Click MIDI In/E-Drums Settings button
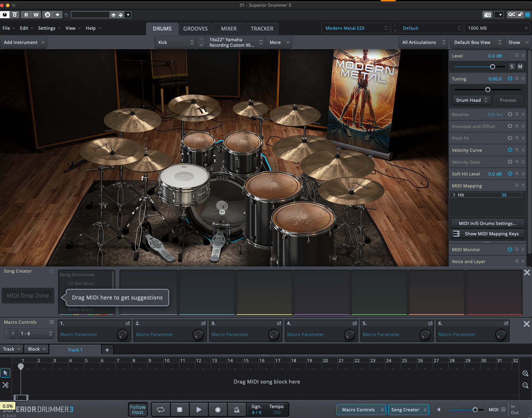 point(488,223)
